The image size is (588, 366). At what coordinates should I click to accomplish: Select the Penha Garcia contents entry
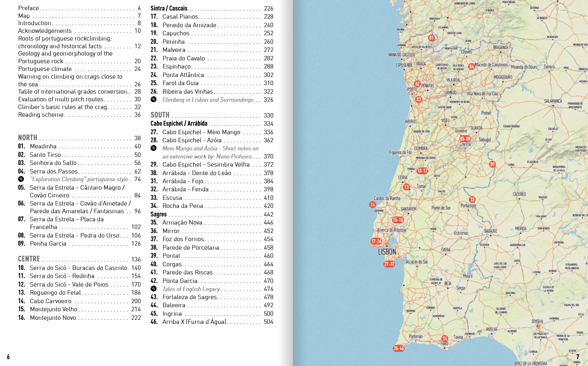click(48, 244)
